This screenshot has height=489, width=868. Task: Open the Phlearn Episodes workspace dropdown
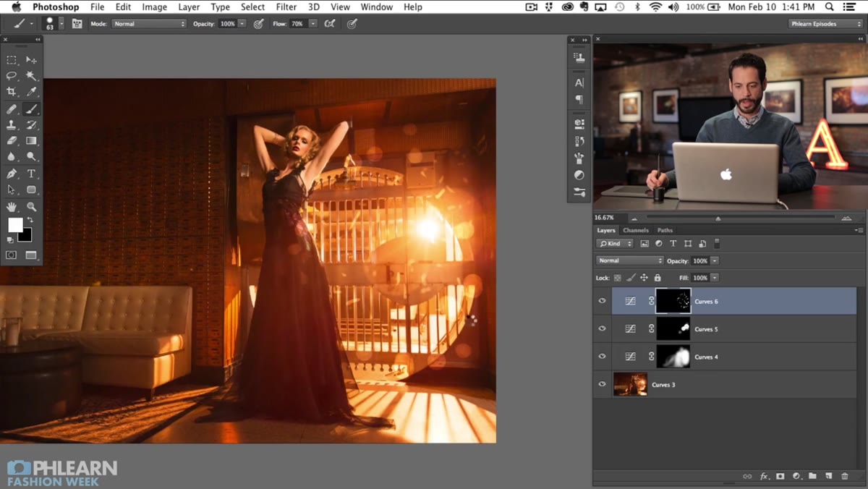[x=824, y=24]
